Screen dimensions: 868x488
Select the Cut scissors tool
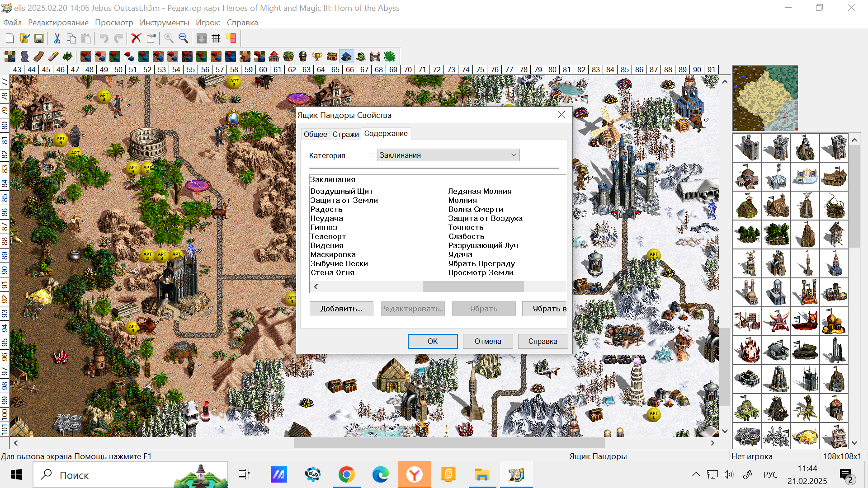[57, 38]
